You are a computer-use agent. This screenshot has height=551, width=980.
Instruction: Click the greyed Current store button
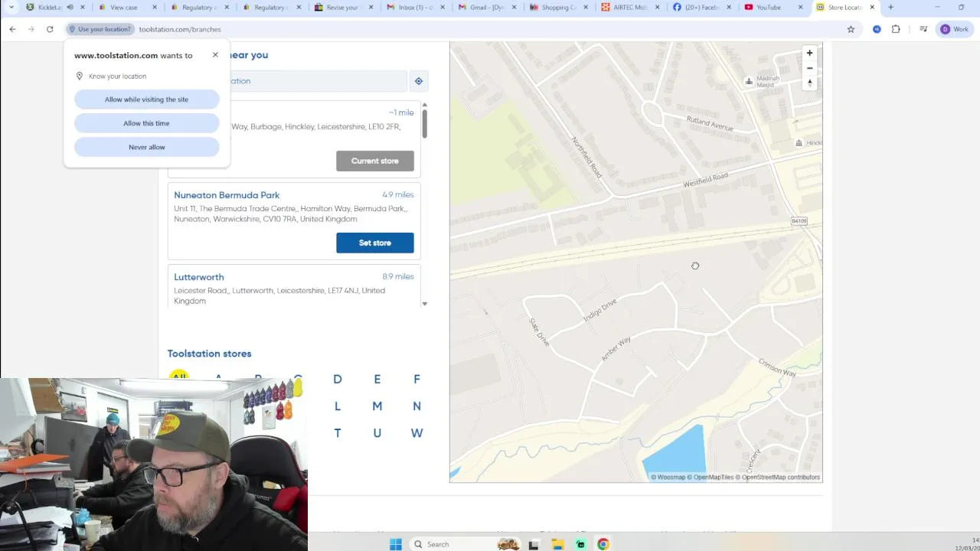pos(375,161)
